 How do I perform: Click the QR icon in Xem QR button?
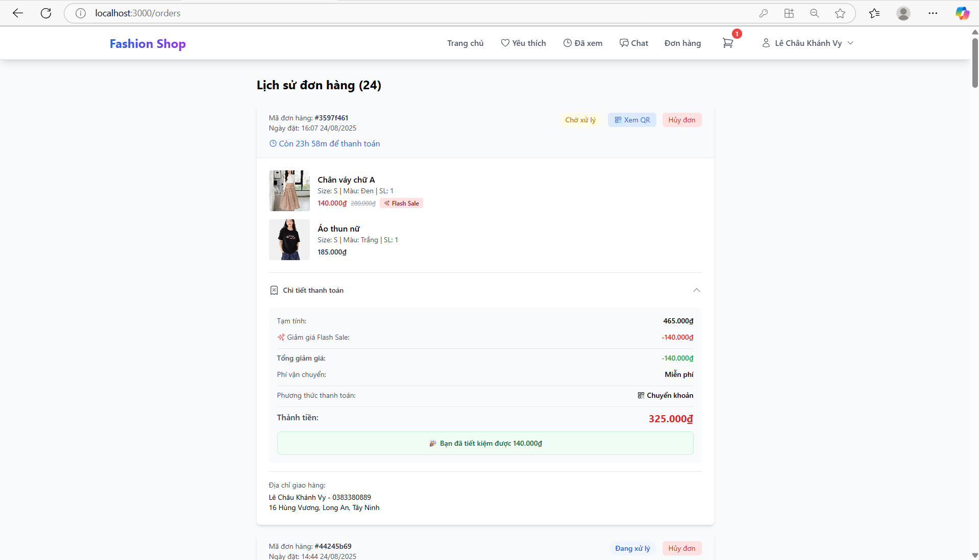(618, 120)
